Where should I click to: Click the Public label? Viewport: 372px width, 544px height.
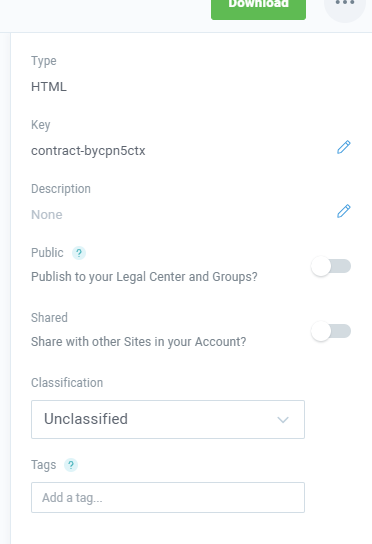coord(47,253)
